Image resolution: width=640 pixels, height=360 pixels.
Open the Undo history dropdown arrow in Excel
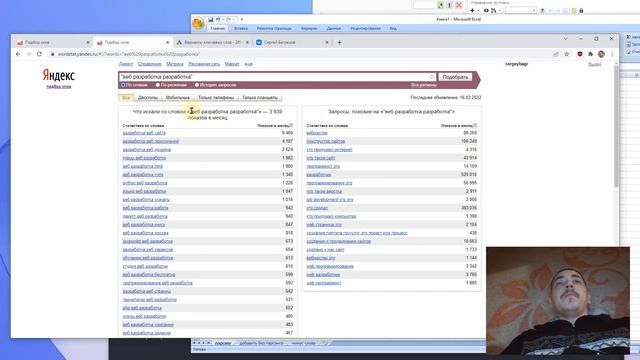pos(223,19)
